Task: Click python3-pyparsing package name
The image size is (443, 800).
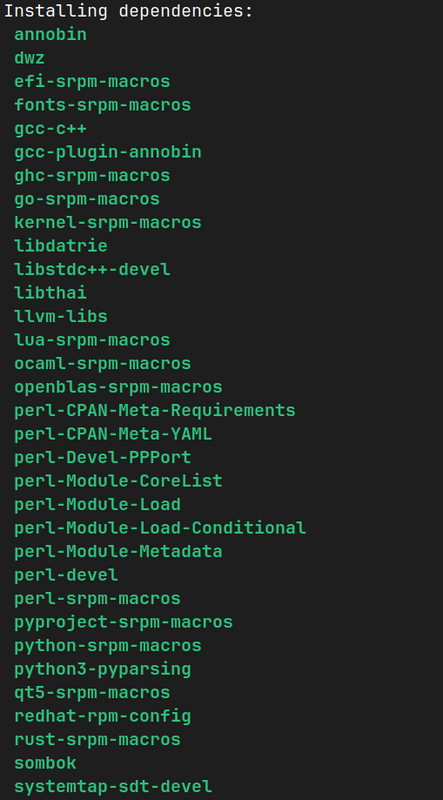Action: 103,668
